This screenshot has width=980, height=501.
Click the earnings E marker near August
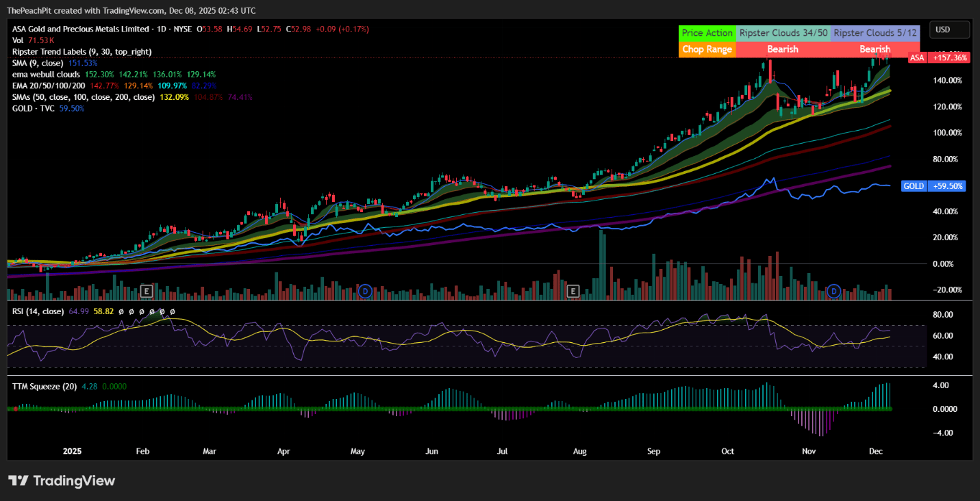(573, 292)
